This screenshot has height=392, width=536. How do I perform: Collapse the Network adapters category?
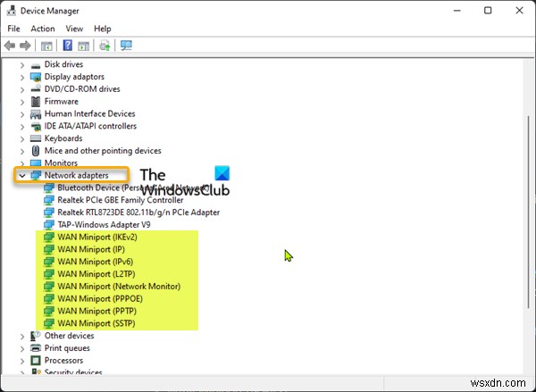(x=22, y=176)
